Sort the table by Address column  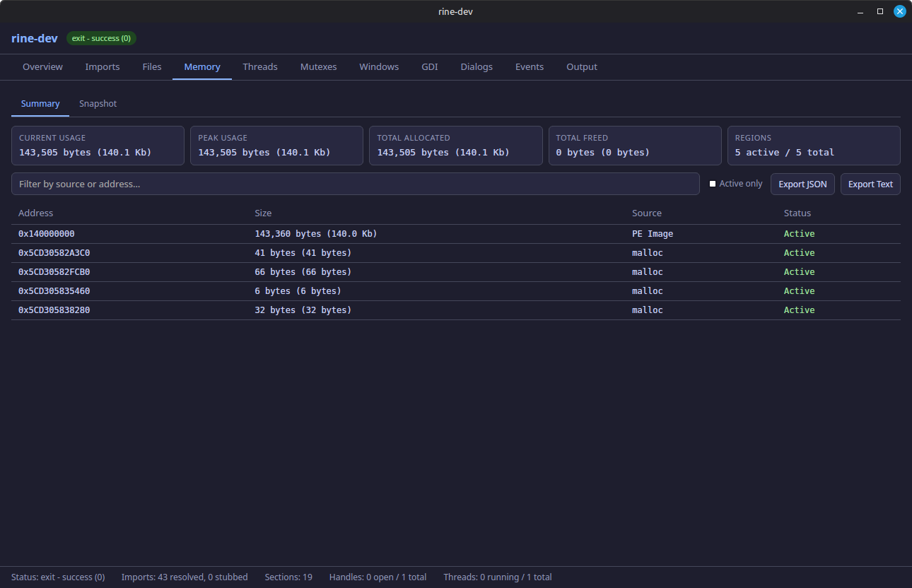tap(35, 213)
